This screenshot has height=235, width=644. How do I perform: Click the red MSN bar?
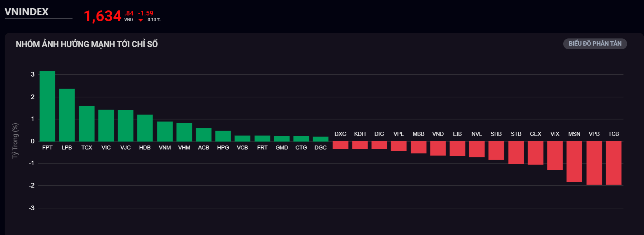pyautogui.click(x=574, y=161)
